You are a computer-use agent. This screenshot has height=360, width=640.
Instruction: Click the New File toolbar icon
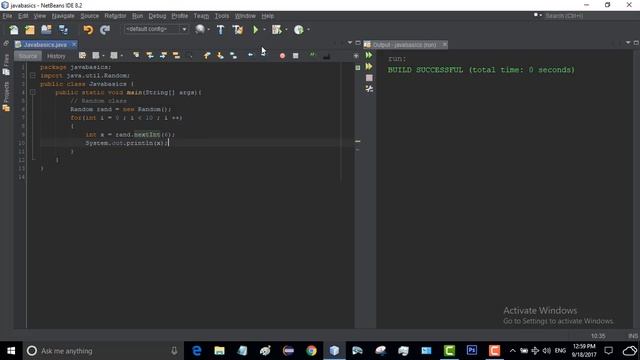pyautogui.click(x=14, y=30)
